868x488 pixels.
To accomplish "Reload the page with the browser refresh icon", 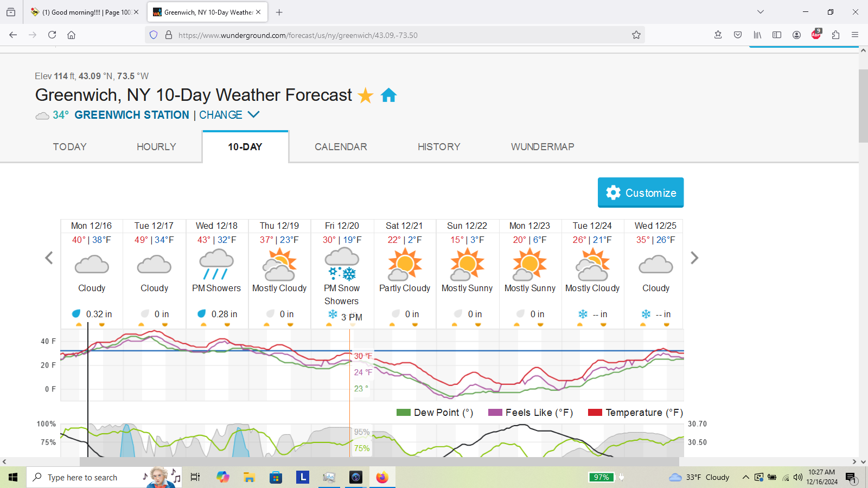I will pyautogui.click(x=52, y=35).
